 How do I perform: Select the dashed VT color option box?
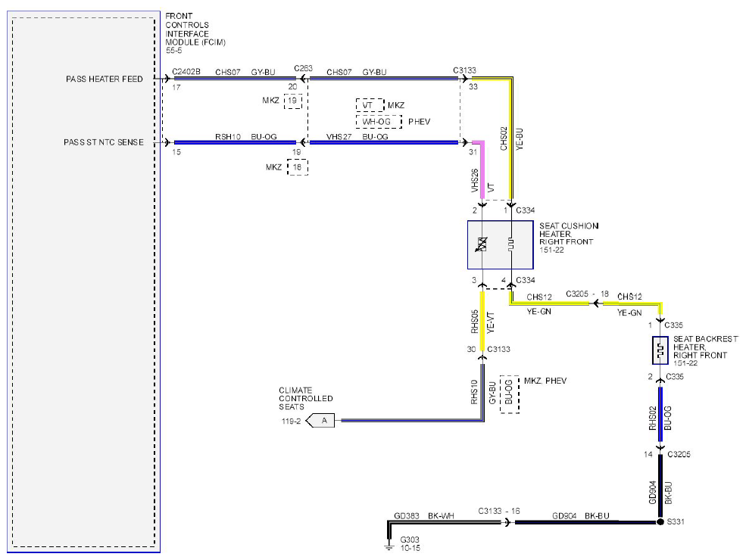pos(370,105)
